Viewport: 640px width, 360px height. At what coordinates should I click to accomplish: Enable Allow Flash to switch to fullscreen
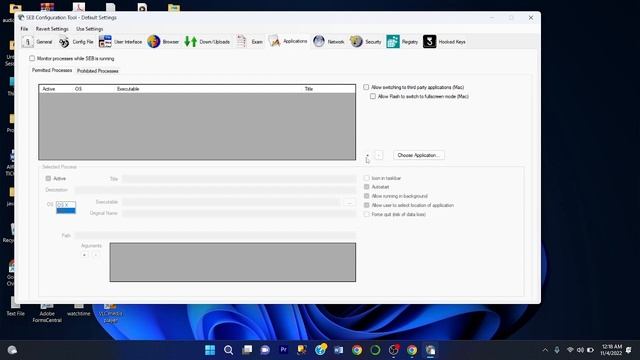coord(373,96)
